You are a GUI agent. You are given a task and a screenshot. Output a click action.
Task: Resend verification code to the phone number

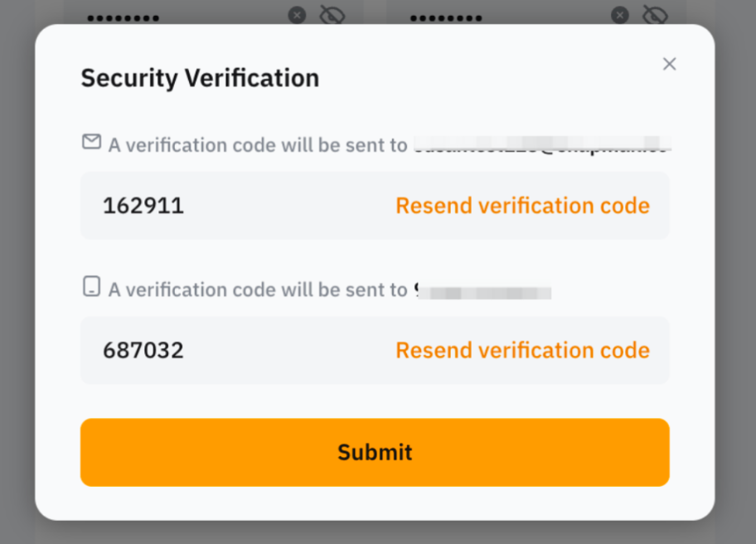(x=522, y=350)
